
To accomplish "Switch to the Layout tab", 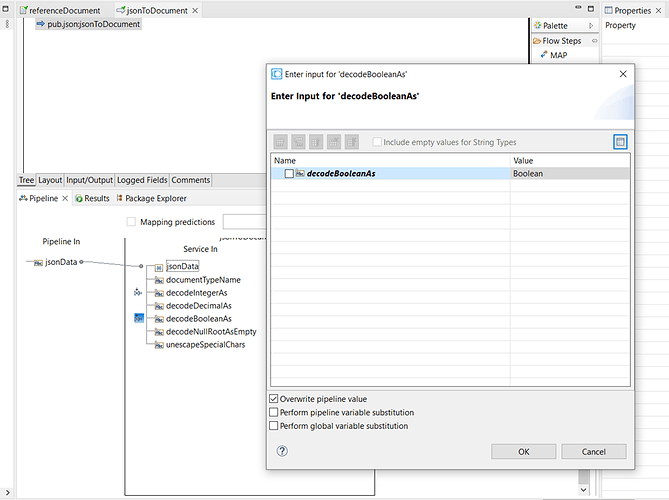I will pyautogui.click(x=50, y=180).
